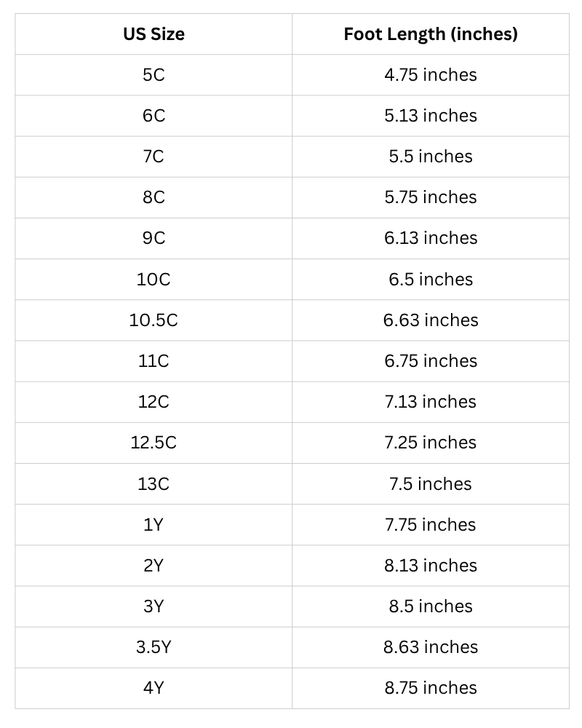
Task: Click the 6.5 inches value
Action: (431, 279)
